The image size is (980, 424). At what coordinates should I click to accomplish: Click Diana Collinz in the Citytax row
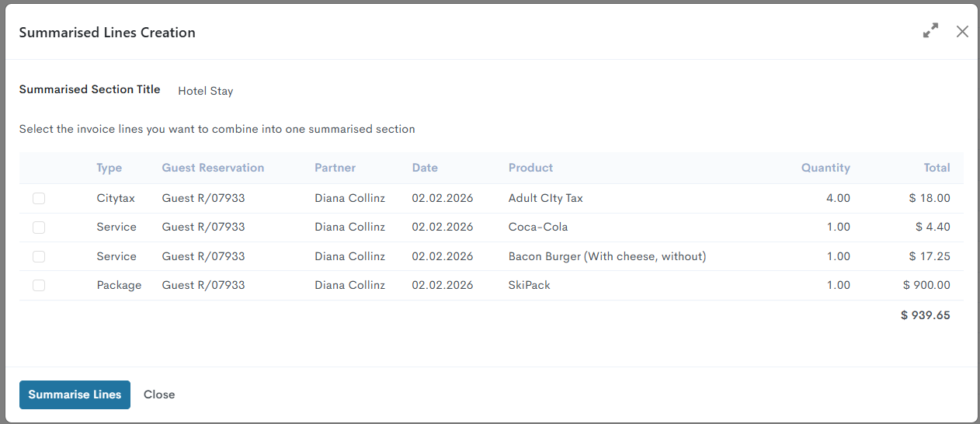point(349,198)
